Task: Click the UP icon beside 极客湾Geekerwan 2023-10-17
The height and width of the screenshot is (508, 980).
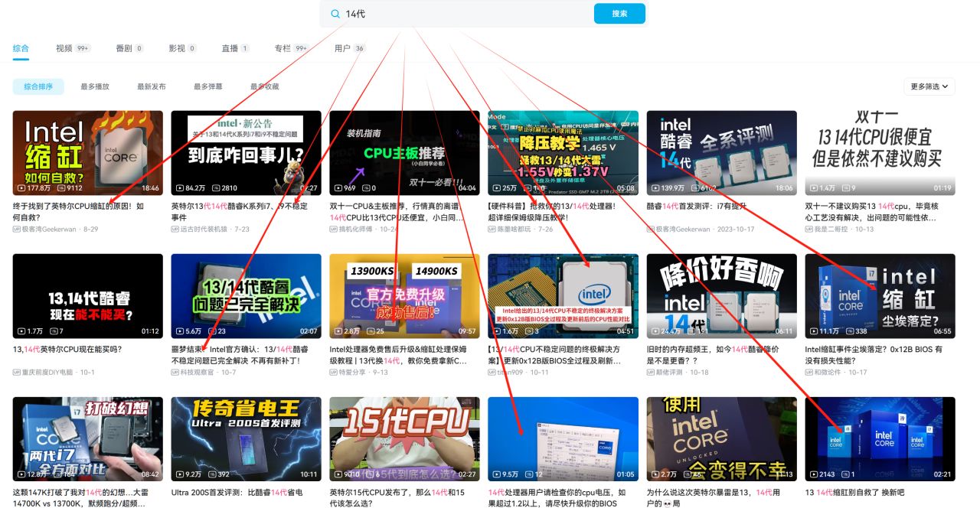Action: coord(650,229)
